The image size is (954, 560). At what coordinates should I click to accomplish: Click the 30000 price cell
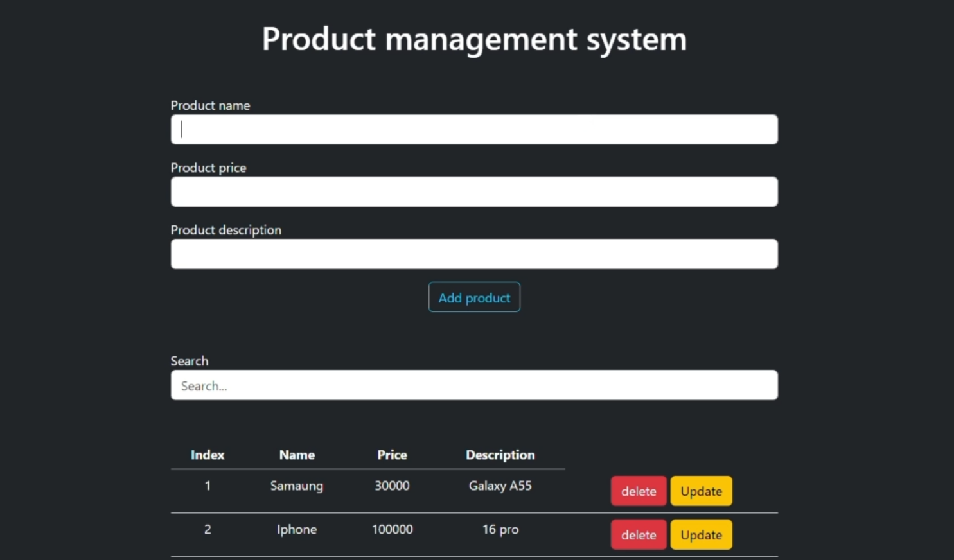pyautogui.click(x=392, y=486)
